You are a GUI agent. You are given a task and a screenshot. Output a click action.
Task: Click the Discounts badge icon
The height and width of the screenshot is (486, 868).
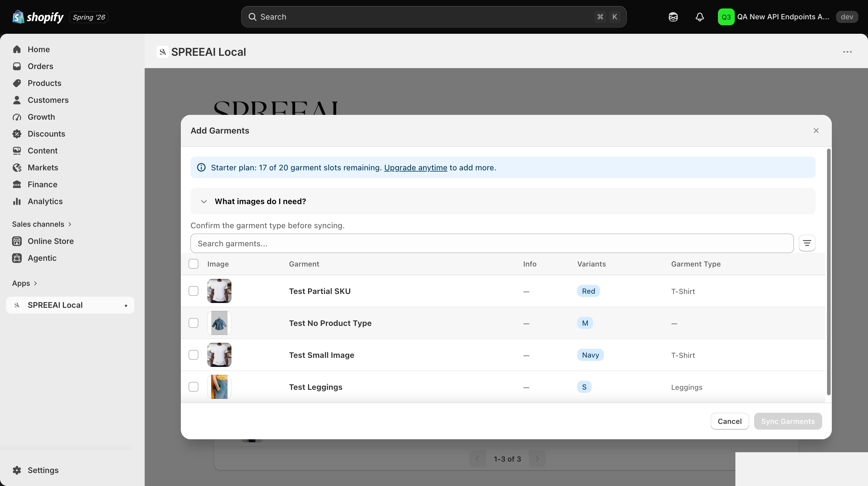click(17, 134)
